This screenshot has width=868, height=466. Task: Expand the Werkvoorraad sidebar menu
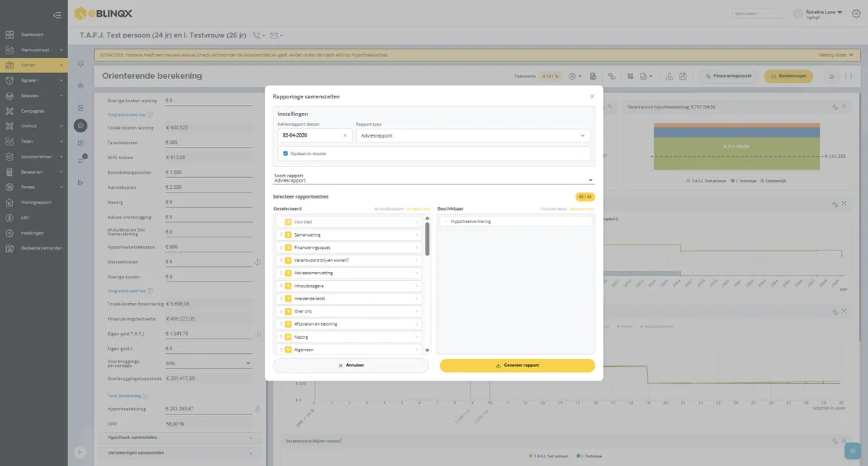[x=33, y=50]
